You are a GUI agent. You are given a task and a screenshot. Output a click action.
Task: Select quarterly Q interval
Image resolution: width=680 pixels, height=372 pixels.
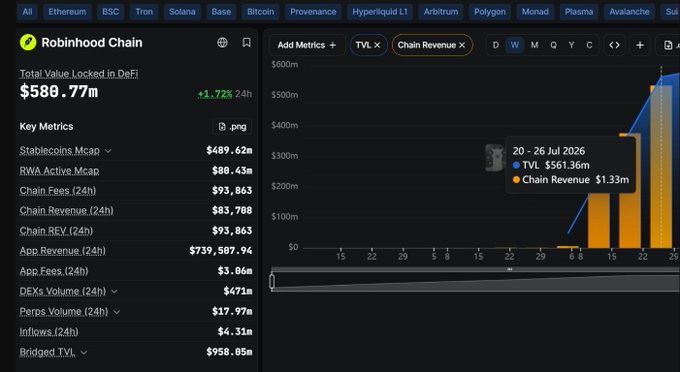click(553, 45)
